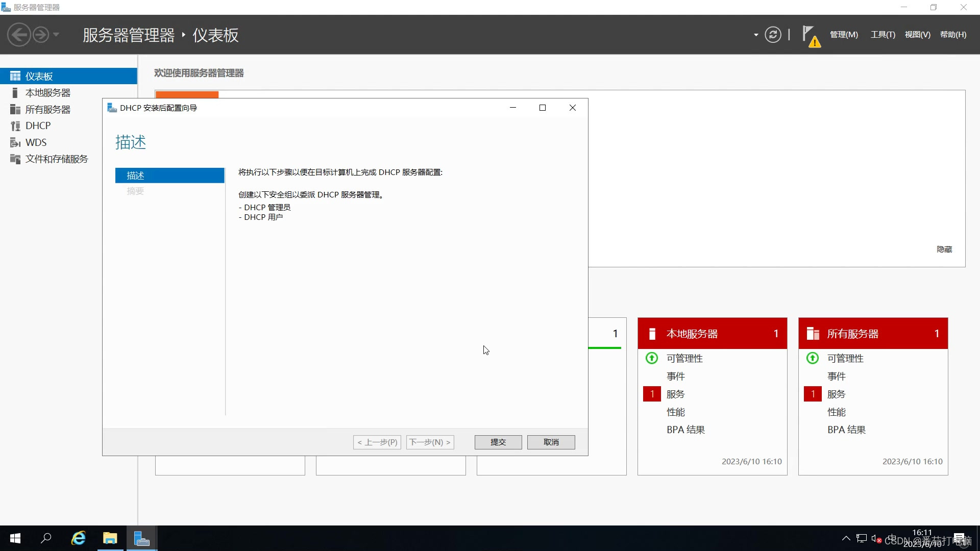Select 本地服务器 in the sidebar
Viewport: 980px width, 551px height.
(68, 93)
